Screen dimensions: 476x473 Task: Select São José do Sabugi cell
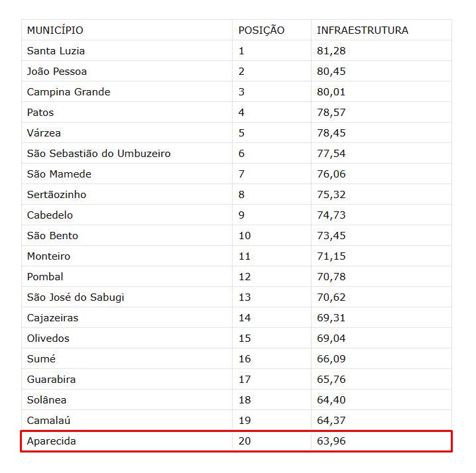click(76, 297)
